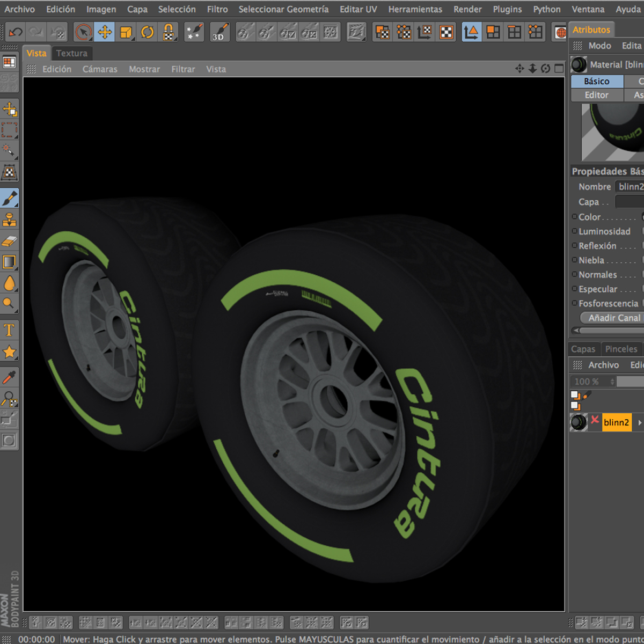The width and height of the screenshot is (644, 644).
Task: Select the Editor attributes button
Action: pyautogui.click(x=597, y=95)
